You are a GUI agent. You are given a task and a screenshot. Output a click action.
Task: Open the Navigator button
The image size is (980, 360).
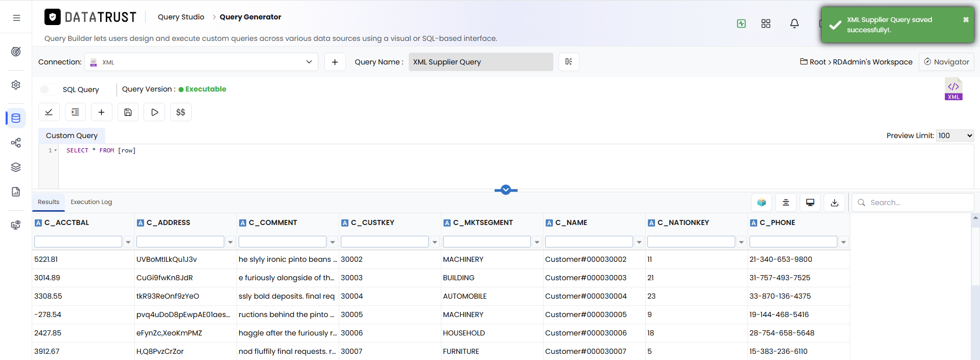tap(946, 62)
